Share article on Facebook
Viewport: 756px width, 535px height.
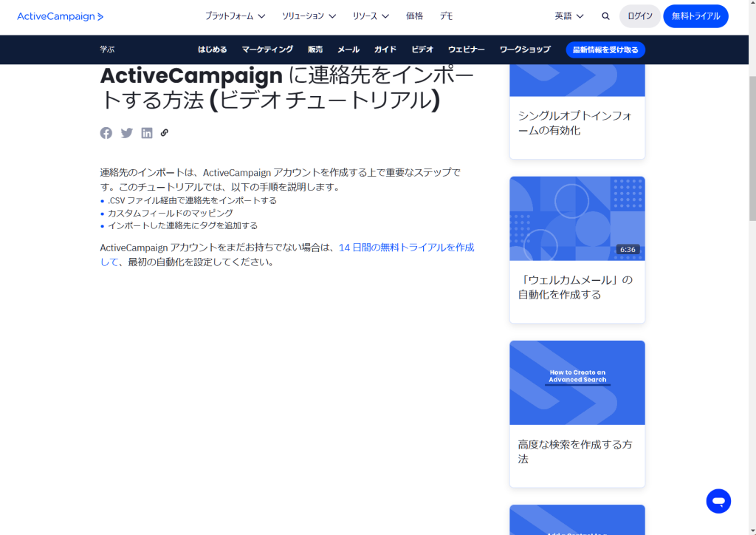pos(106,133)
